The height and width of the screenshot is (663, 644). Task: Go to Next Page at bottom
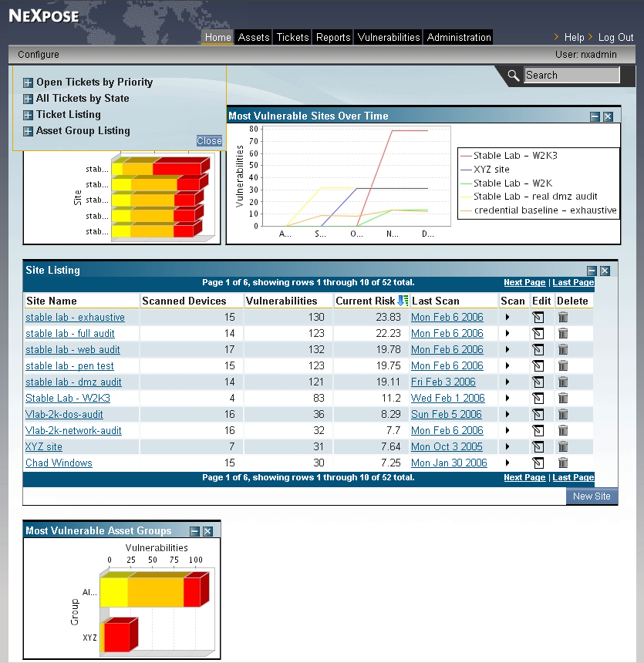point(524,477)
